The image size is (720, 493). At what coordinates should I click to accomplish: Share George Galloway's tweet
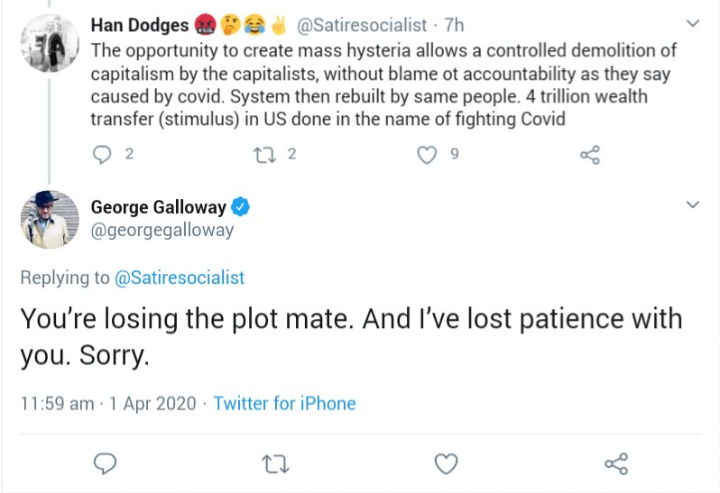pyautogui.click(x=617, y=463)
